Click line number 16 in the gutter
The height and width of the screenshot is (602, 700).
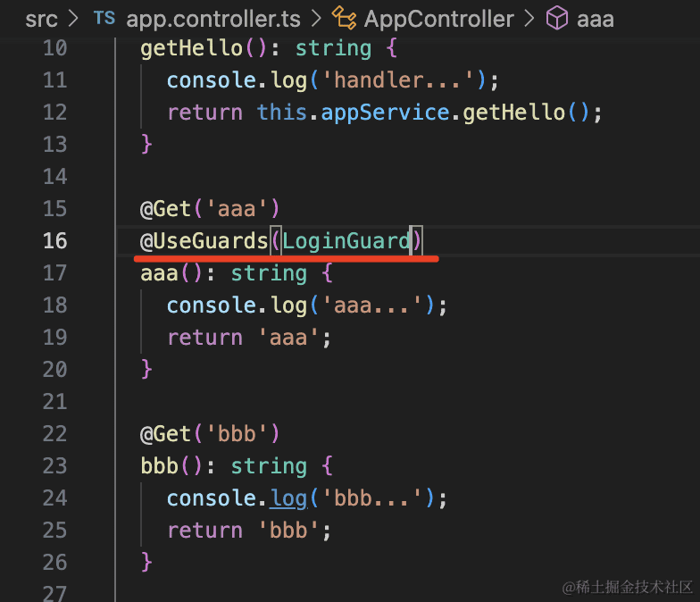[54, 240]
